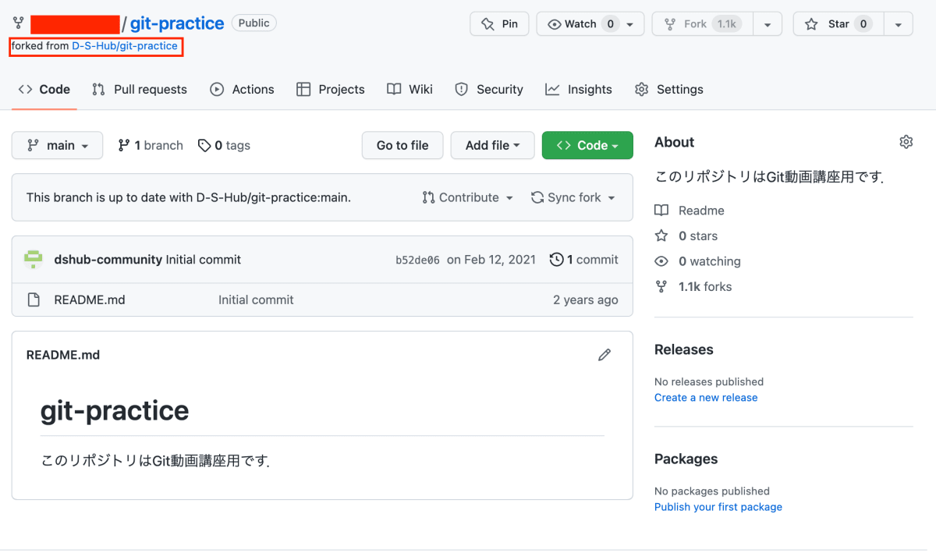The width and height of the screenshot is (936, 560).
Task: Edit README.md with the pencil icon
Action: [x=604, y=355]
